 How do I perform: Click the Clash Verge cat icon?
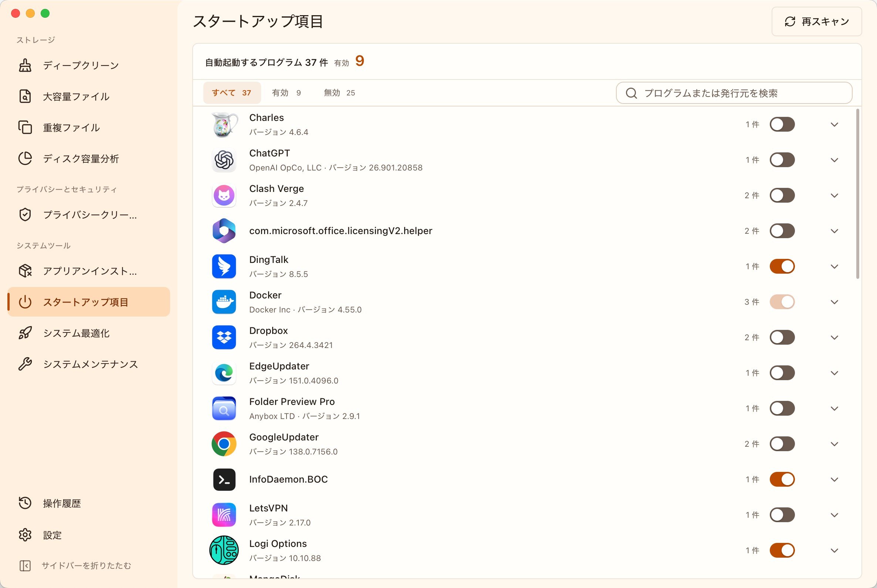pyautogui.click(x=224, y=195)
